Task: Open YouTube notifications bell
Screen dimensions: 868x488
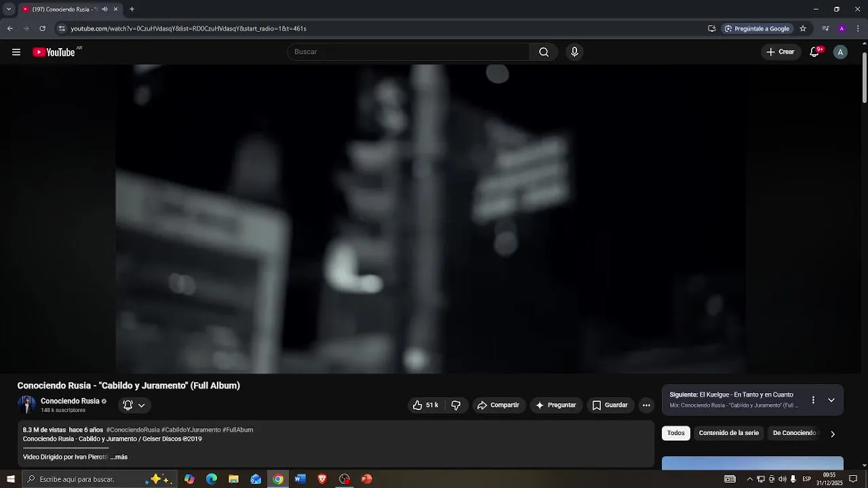Action: pos(815,52)
